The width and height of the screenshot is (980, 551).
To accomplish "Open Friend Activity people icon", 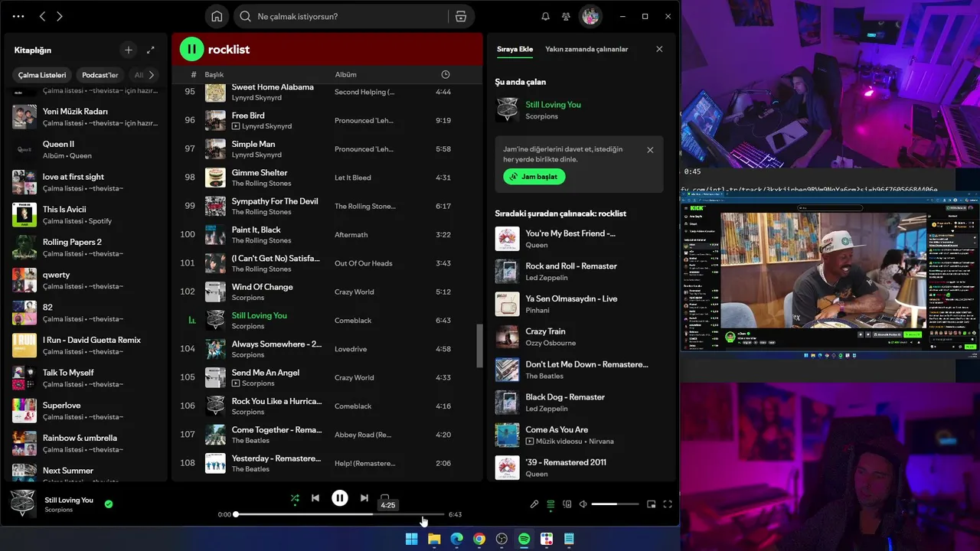I will tap(566, 16).
